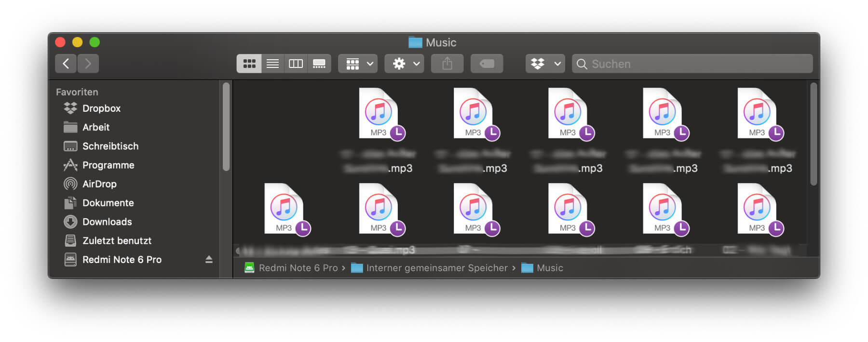This screenshot has height=342, width=868.
Task: Select Downloads in the sidebar favorites
Action: [x=107, y=222]
